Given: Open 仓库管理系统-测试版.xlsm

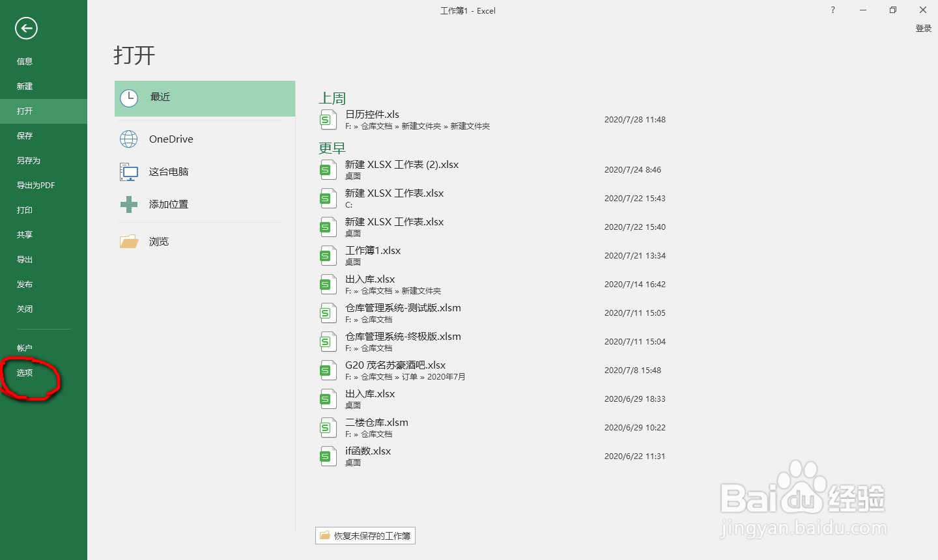Looking at the screenshot, I should pos(495,313).
